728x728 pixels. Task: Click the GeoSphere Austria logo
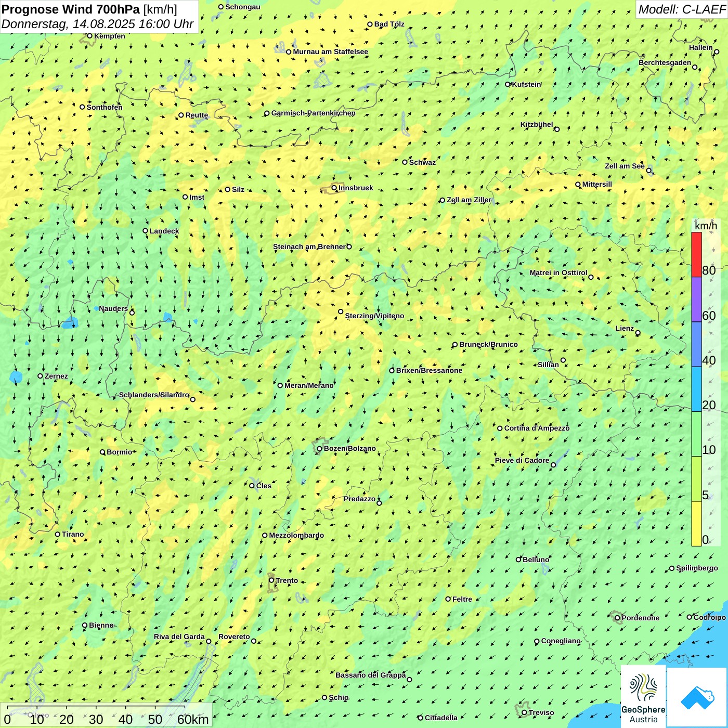[x=643, y=697]
